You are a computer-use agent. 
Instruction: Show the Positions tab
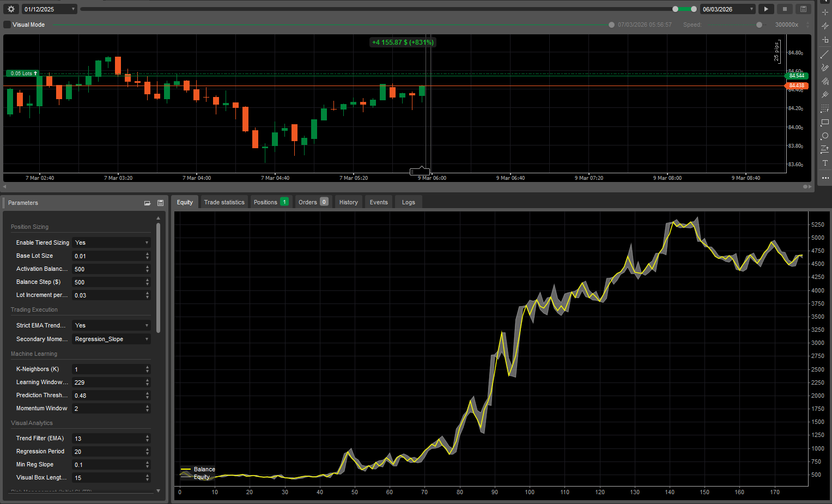click(271, 202)
